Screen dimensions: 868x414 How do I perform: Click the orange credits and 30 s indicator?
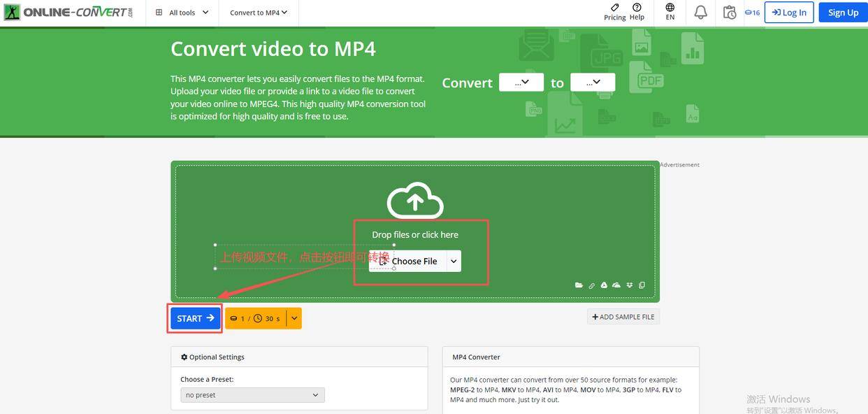coord(255,318)
